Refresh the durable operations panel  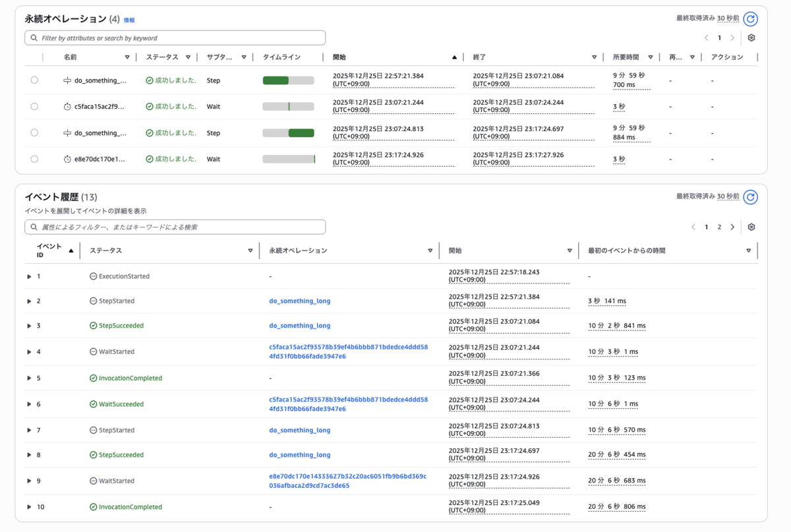point(750,19)
